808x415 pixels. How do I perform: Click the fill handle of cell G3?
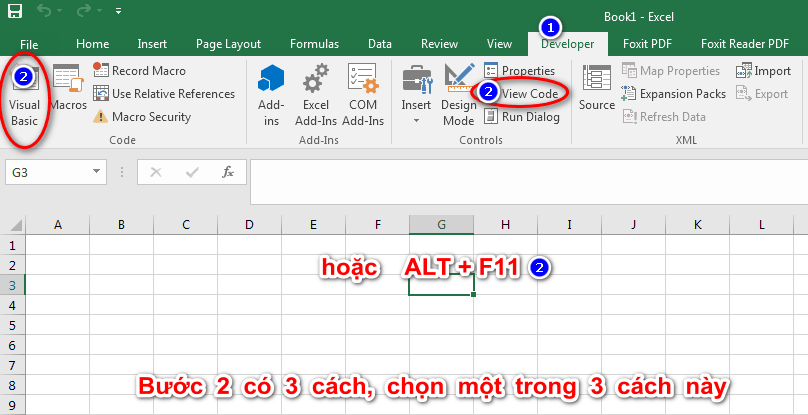coord(474,294)
